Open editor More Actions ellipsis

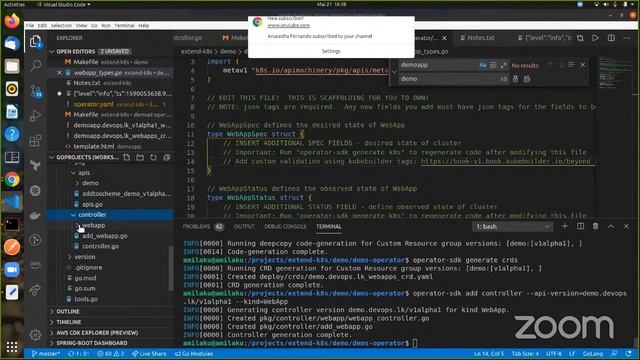(627, 38)
